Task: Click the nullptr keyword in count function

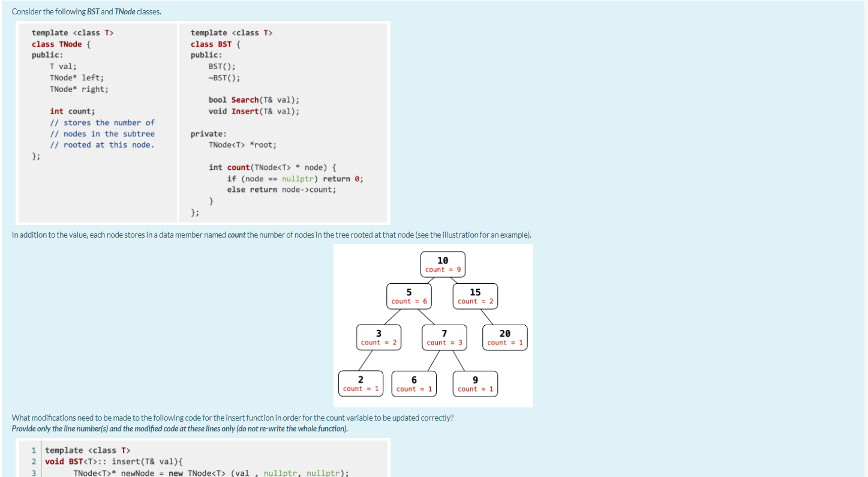Action: tap(299, 178)
